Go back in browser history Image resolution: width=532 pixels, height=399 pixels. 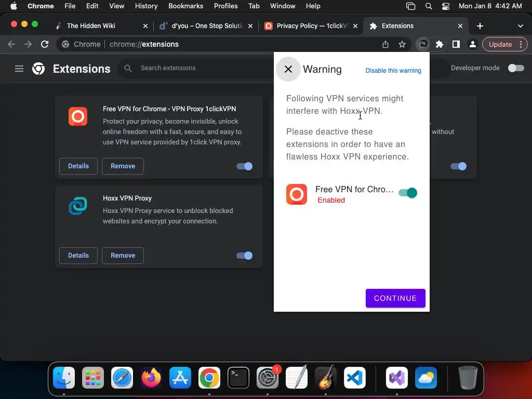pos(11,44)
